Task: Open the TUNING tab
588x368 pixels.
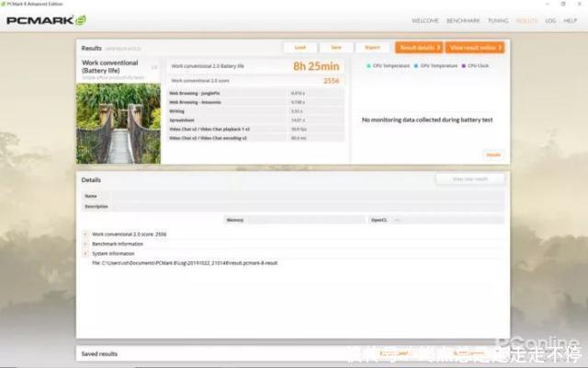Action: coord(498,20)
